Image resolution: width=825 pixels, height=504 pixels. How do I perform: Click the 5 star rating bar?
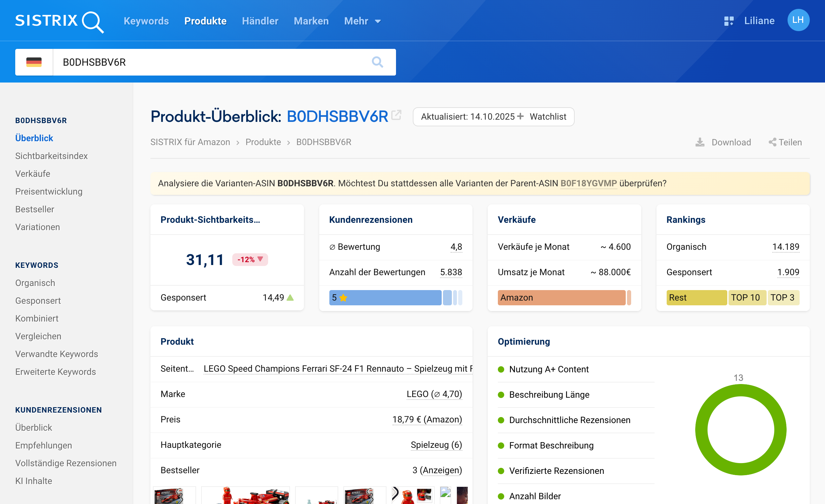[385, 297]
